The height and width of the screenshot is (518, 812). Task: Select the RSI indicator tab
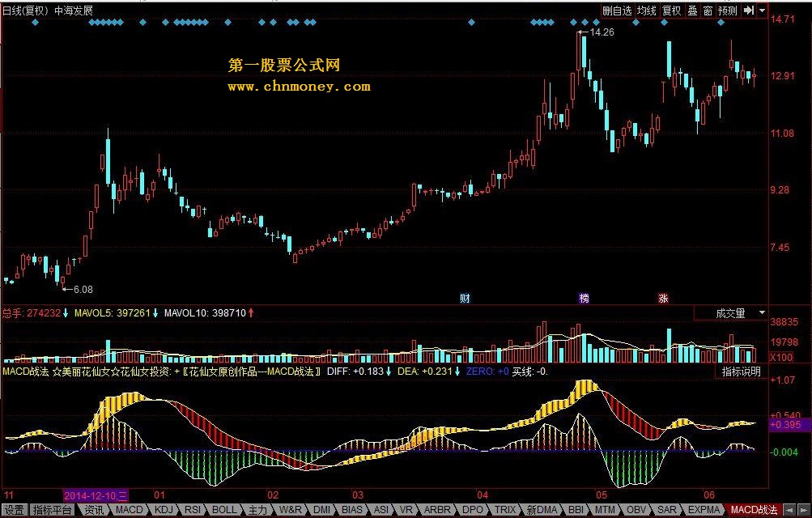click(x=193, y=510)
